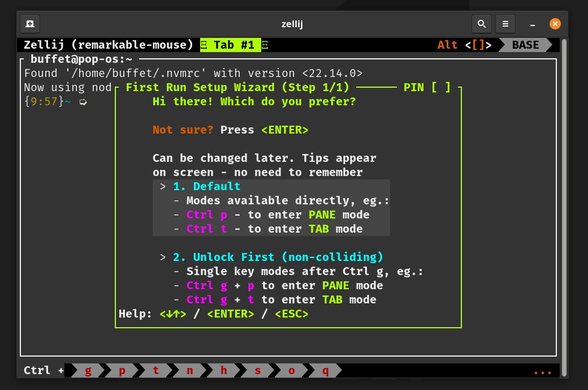Image resolution: width=588 pixels, height=390 pixels.
Task: Choose option 2. Unlock First (non-colliding)
Action: click(278, 257)
